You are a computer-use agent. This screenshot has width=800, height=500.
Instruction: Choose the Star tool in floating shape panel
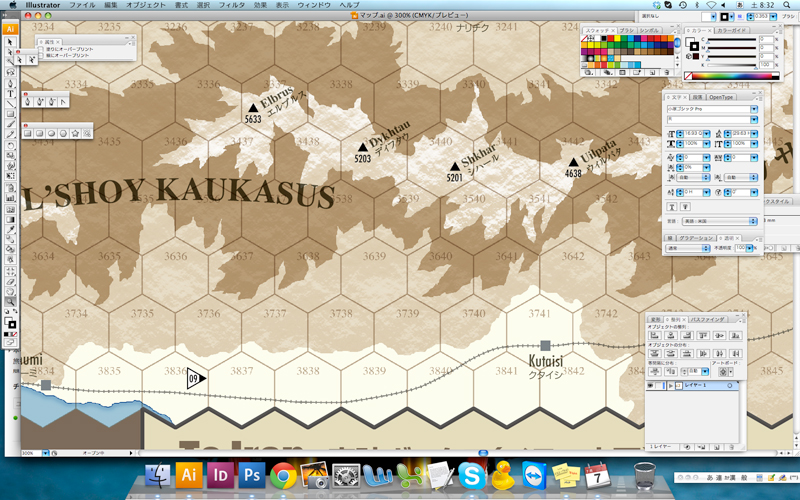click(76, 133)
